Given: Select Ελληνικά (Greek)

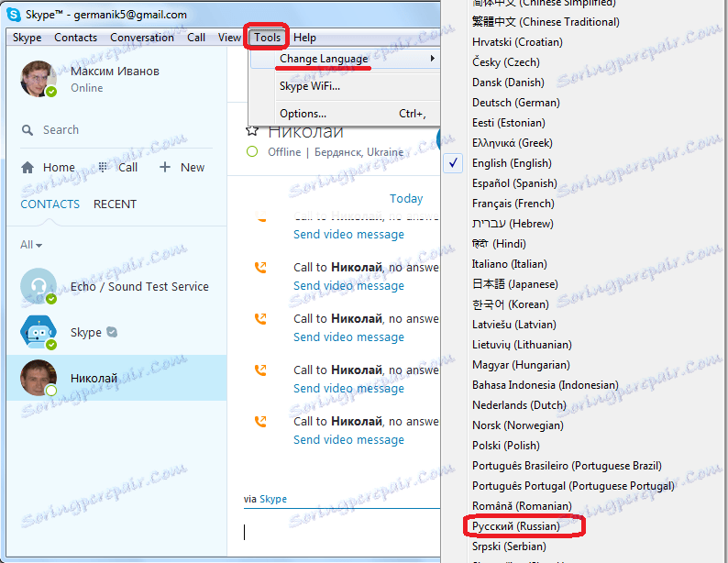Looking at the screenshot, I should pos(513,143).
